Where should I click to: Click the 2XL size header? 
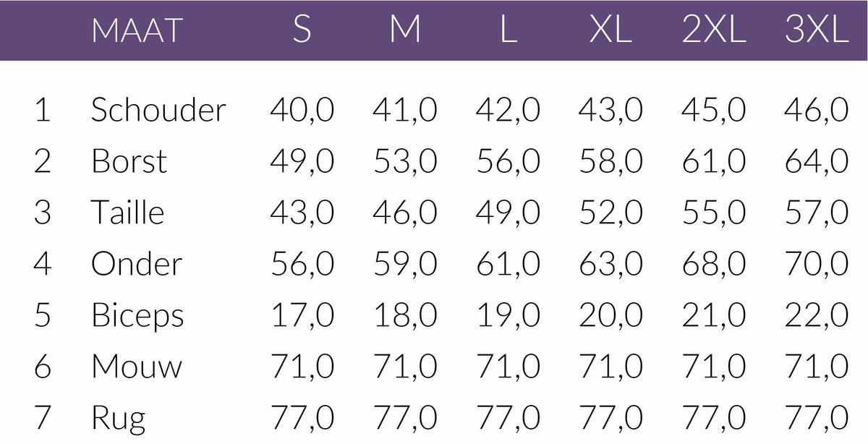(713, 31)
